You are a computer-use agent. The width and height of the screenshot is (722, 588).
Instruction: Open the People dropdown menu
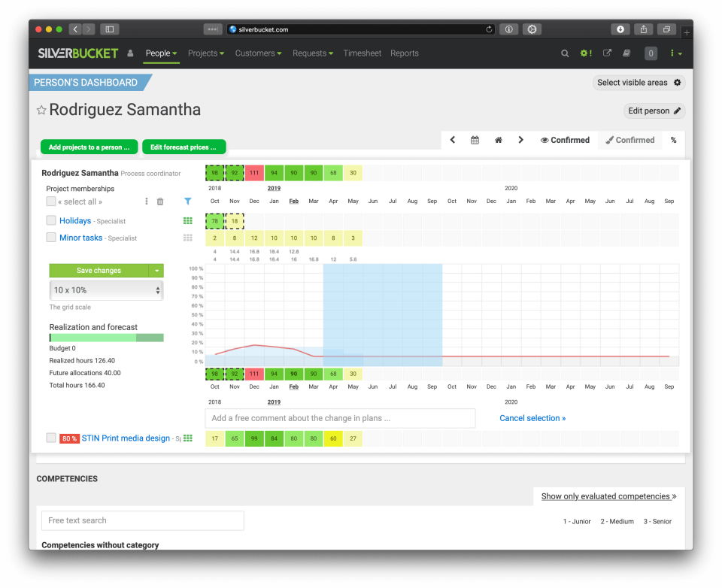click(x=161, y=53)
